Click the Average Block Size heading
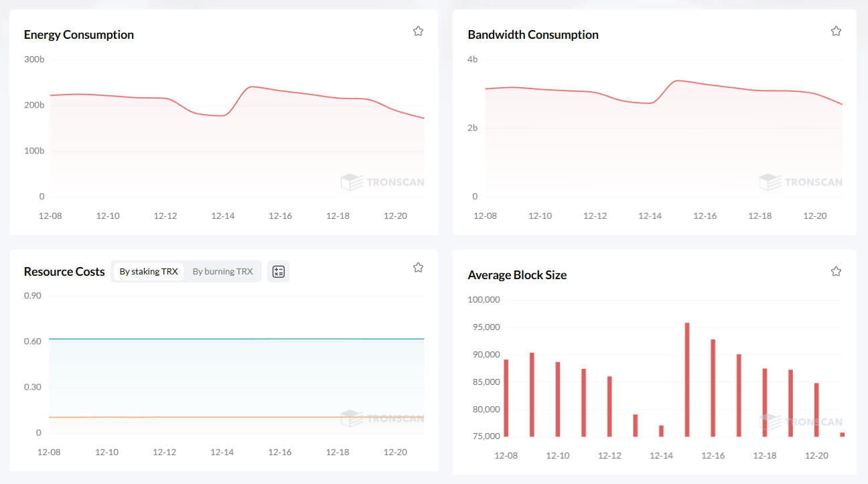This screenshot has width=868, height=484. click(x=517, y=275)
